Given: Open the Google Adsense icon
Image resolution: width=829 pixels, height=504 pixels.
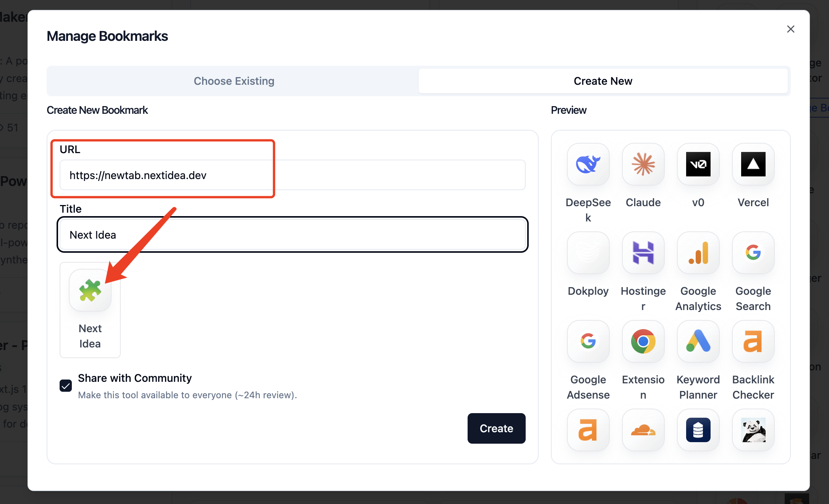Looking at the screenshot, I should point(588,341).
